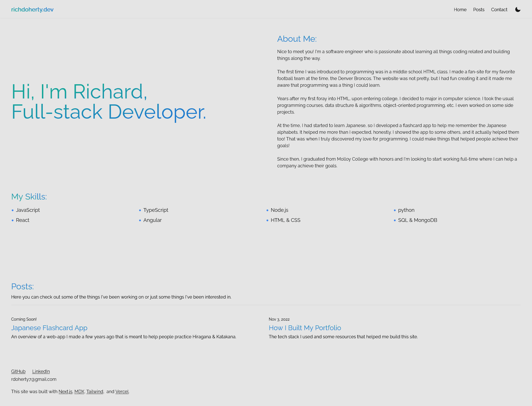Open the MDX link in footer
The image size is (532, 406).
point(79,391)
